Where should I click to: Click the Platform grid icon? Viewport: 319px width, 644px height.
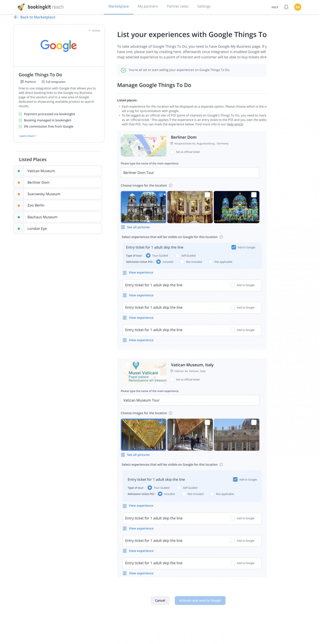22,82
